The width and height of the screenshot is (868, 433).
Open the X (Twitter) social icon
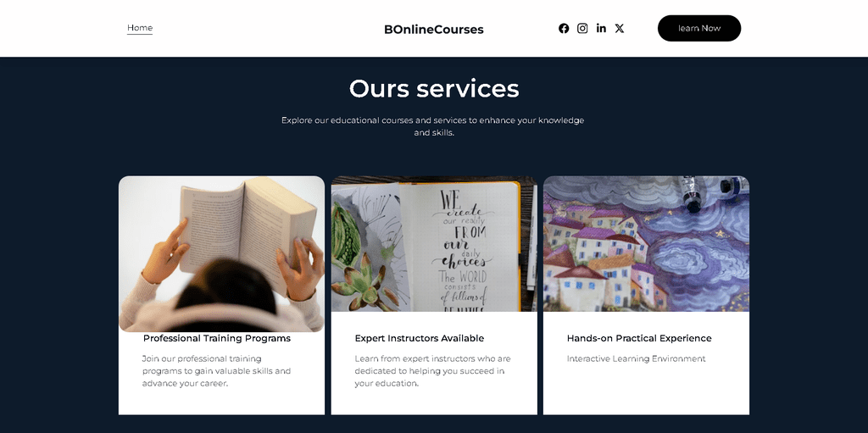[620, 28]
